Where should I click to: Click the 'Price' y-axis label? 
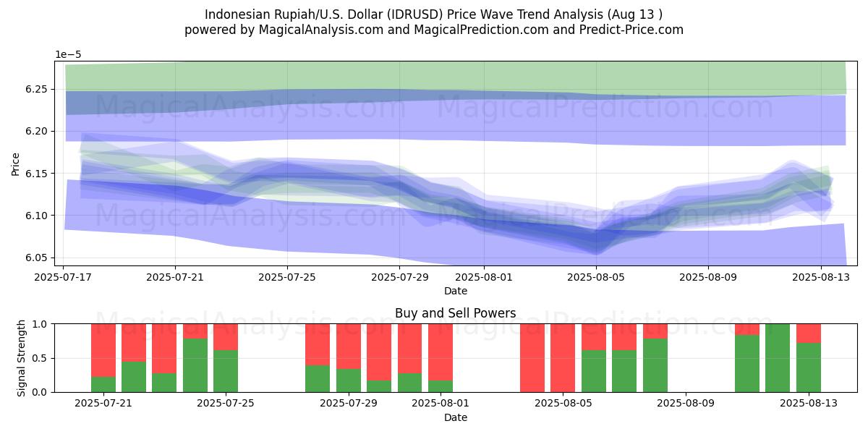(16, 163)
